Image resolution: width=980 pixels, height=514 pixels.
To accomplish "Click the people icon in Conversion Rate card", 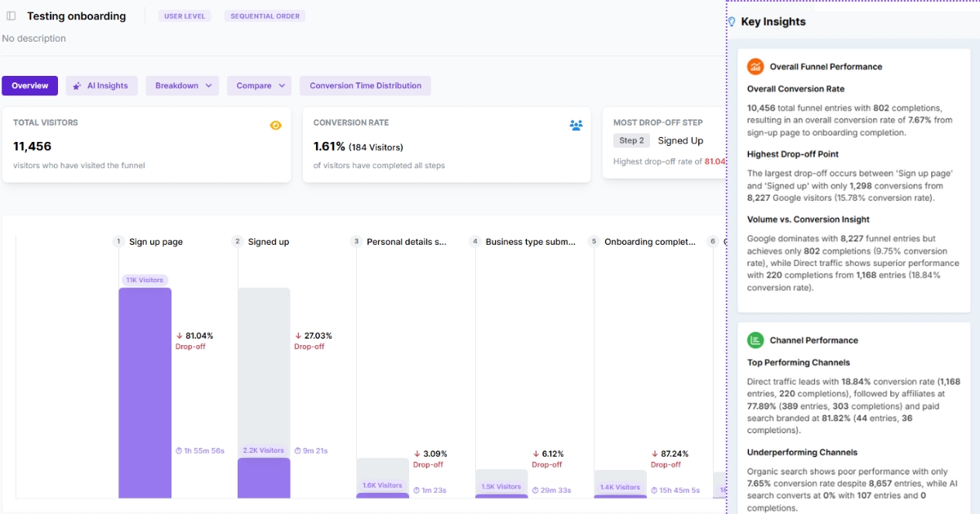I will pyautogui.click(x=576, y=125).
